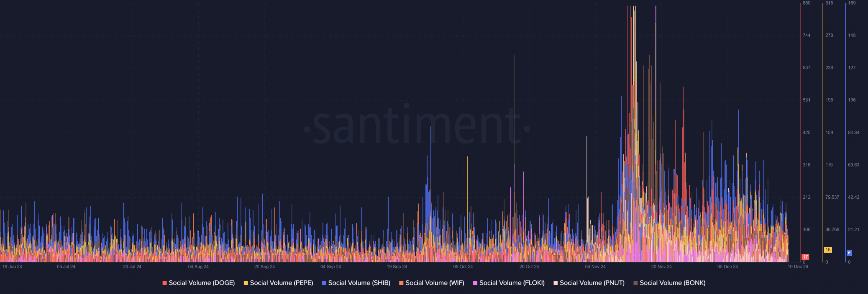868x294 pixels.
Task: Click the brown BONK legend square icon
Action: click(x=635, y=283)
